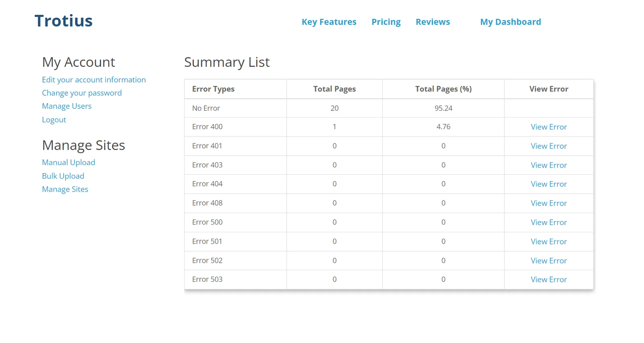Open the Manual Upload page
The image size is (644, 343).
point(68,163)
